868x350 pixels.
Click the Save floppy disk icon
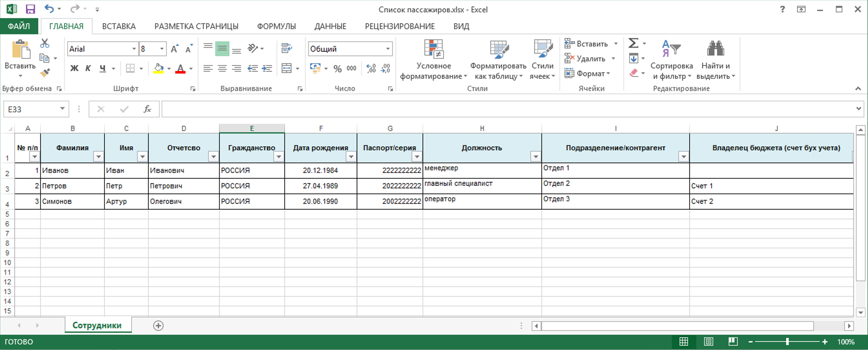click(x=30, y=9)
